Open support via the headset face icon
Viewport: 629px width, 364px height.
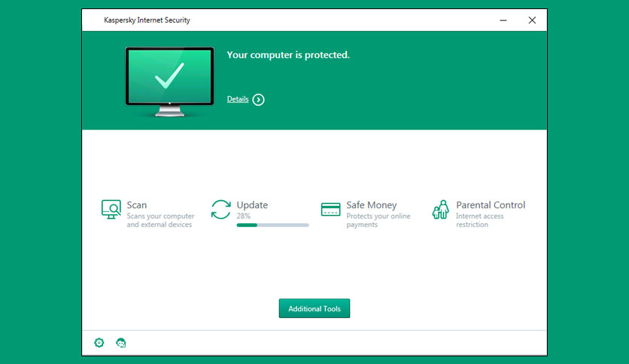[120, 343]
